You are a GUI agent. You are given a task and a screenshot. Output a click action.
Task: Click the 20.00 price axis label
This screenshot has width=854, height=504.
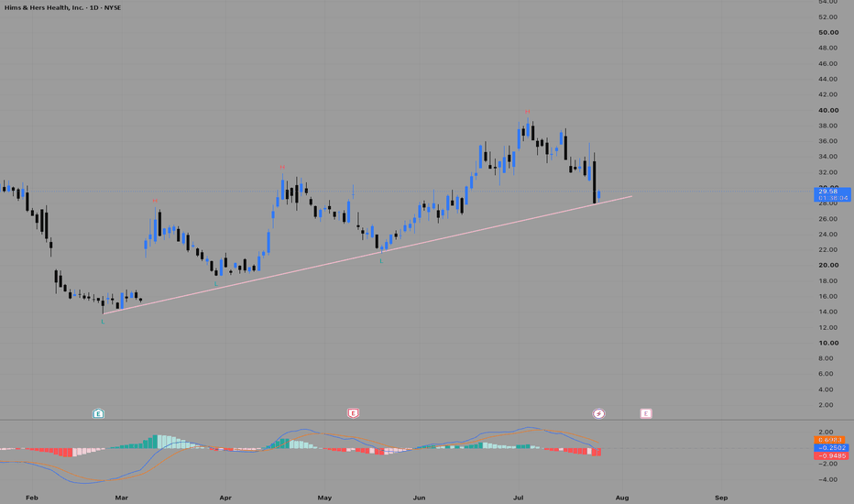click(x=828, y=266)
